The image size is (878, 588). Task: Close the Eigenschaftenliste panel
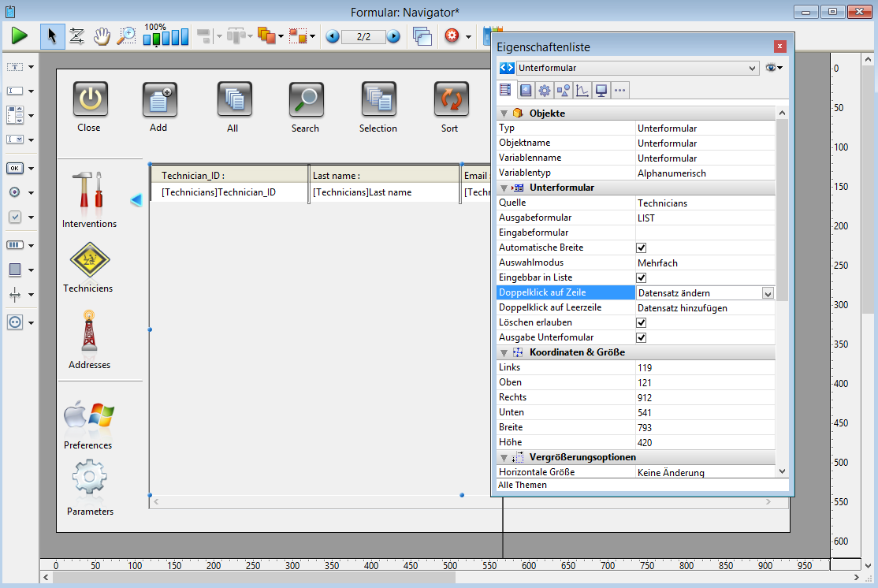point(780,47)
